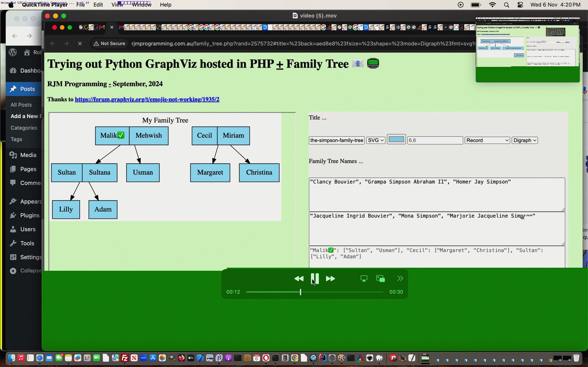The width and height of the screenshot is (588, 367).
Task: Open the SVG format dropdown
Action: [x=375, y=140]
